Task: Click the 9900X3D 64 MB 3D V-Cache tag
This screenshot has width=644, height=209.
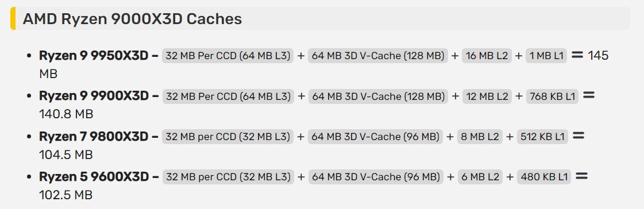Action: point(378,96)
